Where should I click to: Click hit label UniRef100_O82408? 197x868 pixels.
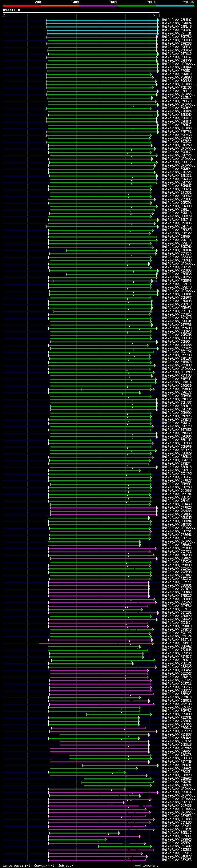coord(177,603)
